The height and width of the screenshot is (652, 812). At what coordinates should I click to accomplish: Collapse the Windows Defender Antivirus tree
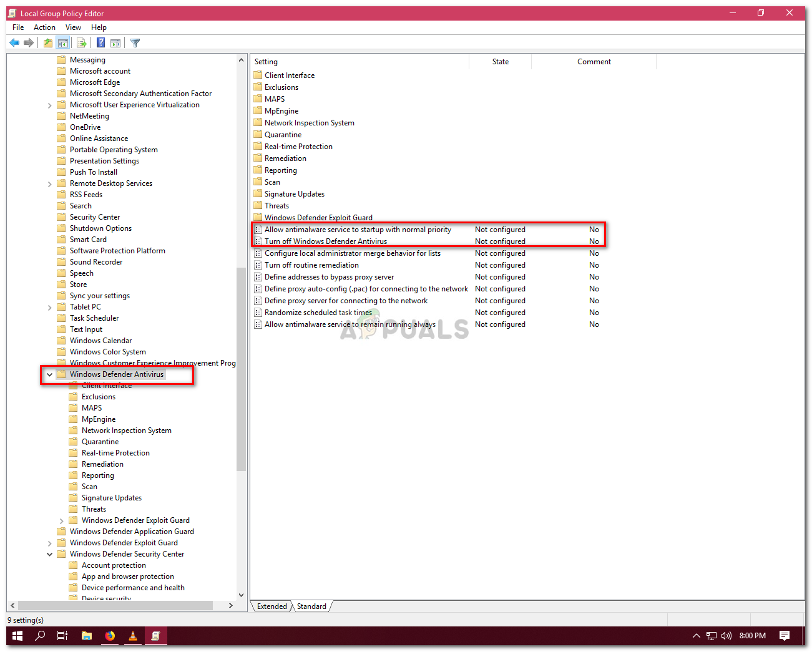pyautogui.click(x=49, y=374)
